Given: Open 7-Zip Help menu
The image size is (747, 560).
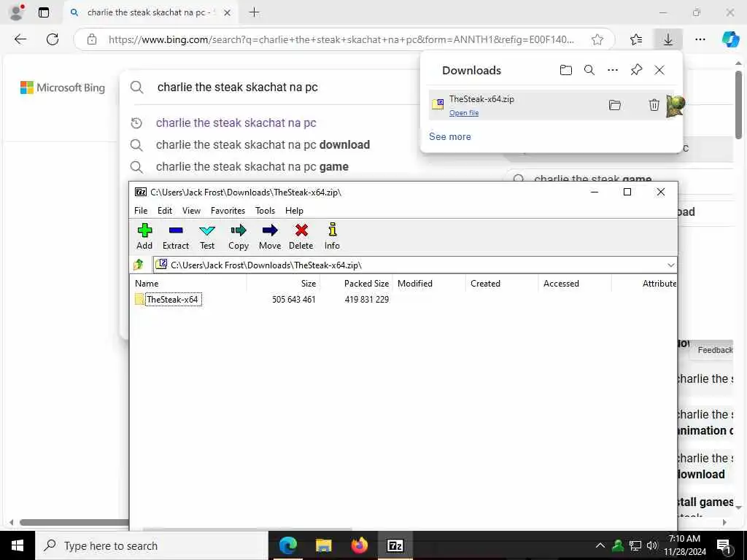Looking at the screenshot, I should (x=294, y=211).
